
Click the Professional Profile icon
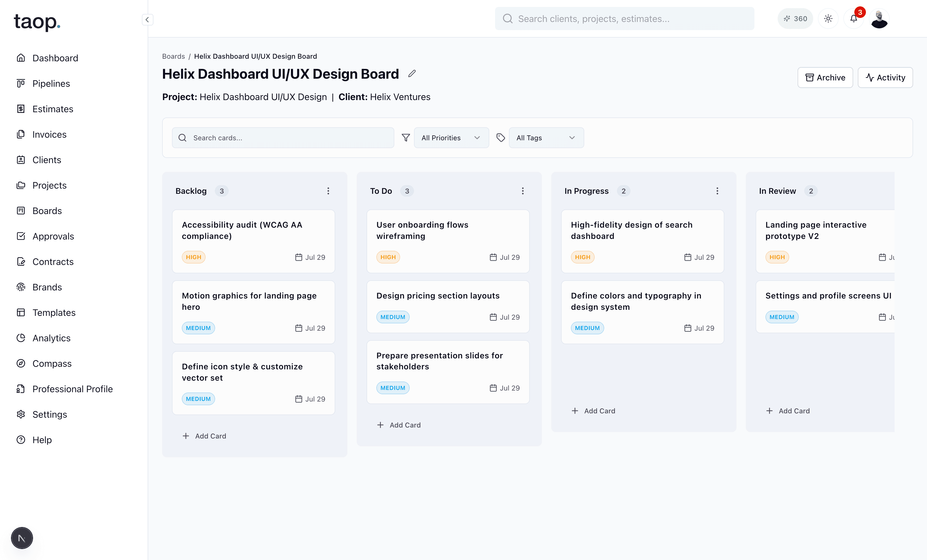(x=21, y=389)
